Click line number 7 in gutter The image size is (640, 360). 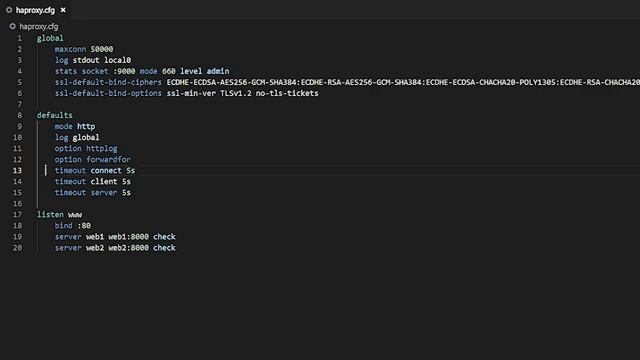[x=19, y=104]
